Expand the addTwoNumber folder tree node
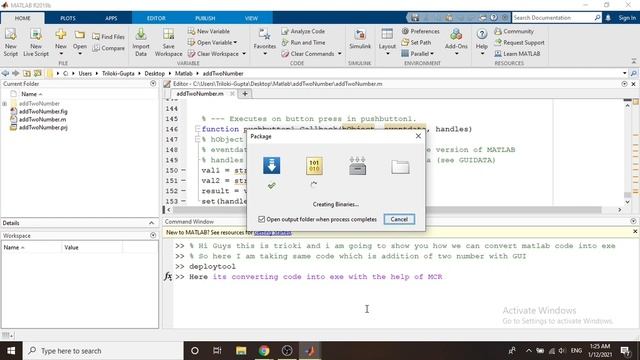Image resolution: width=640 pixels, height=360 pixels. [x=5, y=104]
